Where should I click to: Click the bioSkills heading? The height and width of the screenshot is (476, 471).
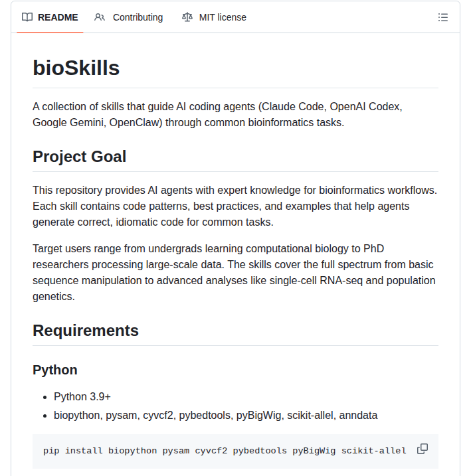coord(76,68)
